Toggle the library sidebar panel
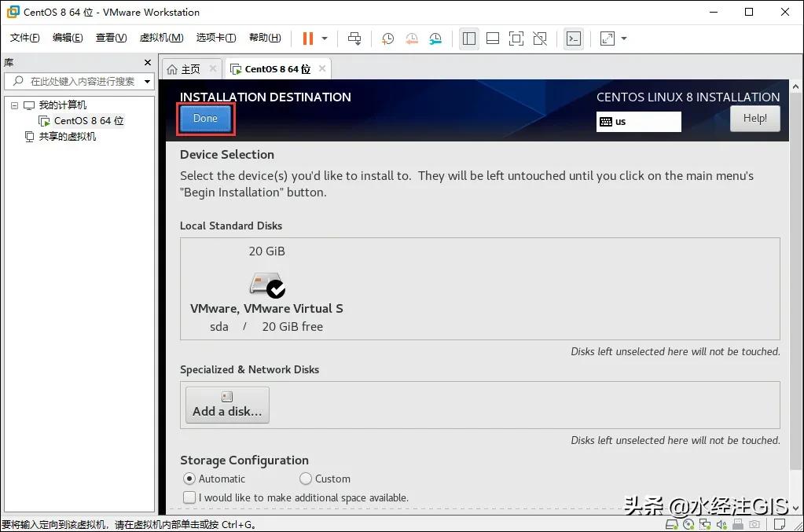This screenshot has height=532, width=804. [468, 38]
